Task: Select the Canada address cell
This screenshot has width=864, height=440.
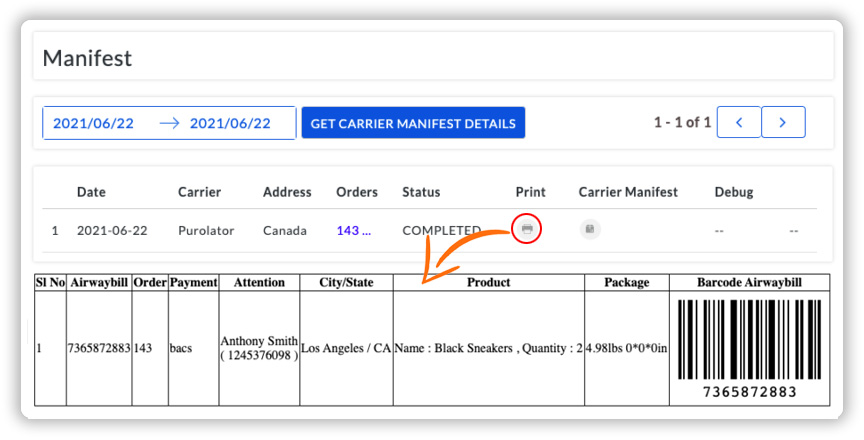Action: coord(285,230)
